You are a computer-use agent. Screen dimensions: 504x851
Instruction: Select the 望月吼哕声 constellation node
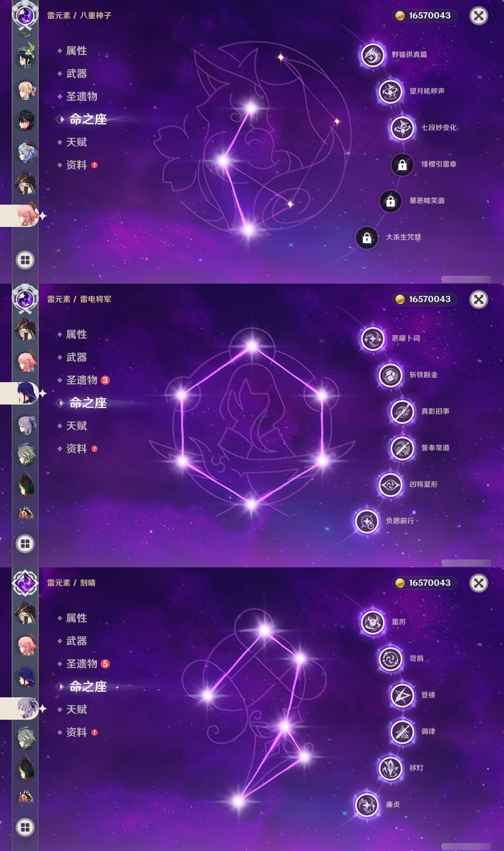coord(390,91)
